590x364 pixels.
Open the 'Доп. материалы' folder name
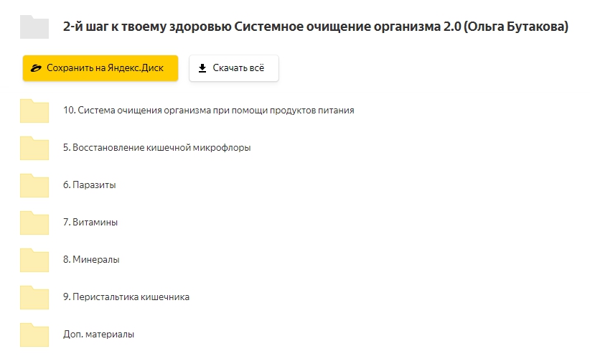[x=98, y=334]
